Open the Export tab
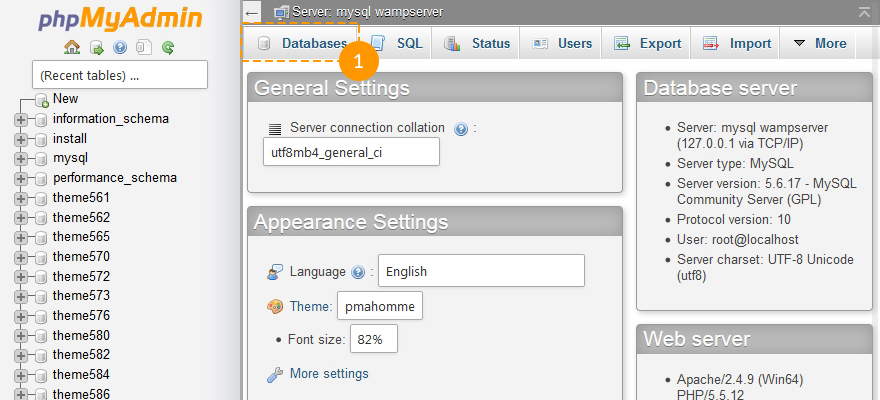The image size is (880, 400). coord(647,43)
